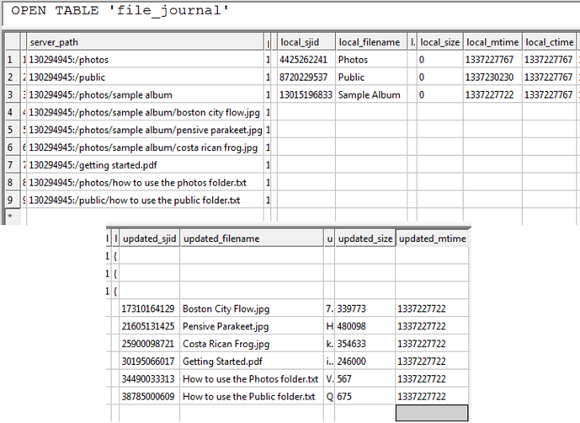Click the local_mtime column header

(492, 42)
